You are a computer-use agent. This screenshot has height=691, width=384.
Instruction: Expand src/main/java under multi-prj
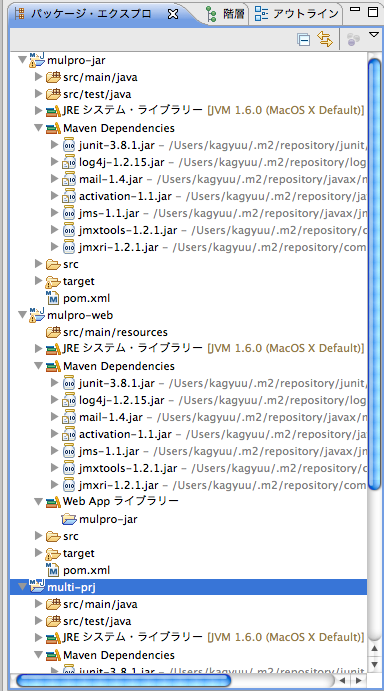[x=39, y=604]
